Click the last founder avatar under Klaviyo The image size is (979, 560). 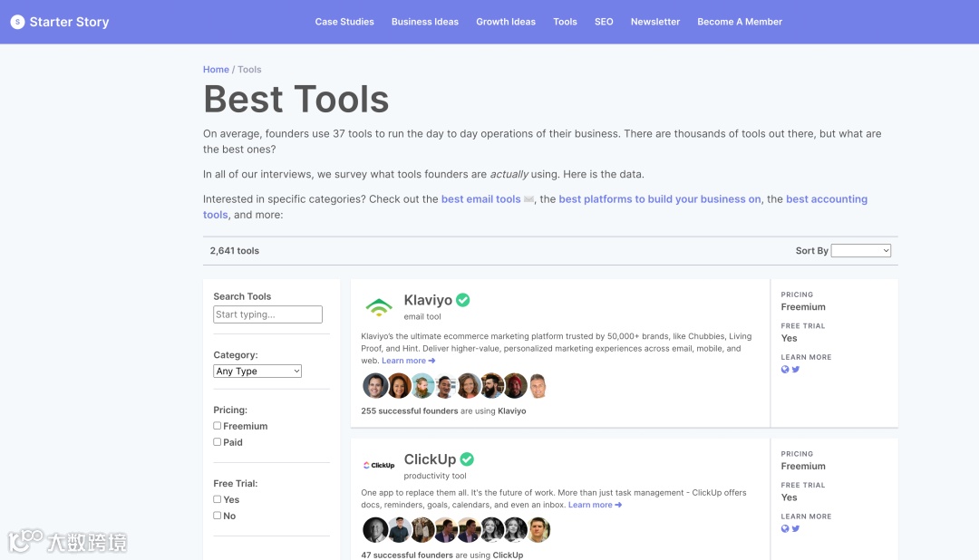(x=538, y=386)
